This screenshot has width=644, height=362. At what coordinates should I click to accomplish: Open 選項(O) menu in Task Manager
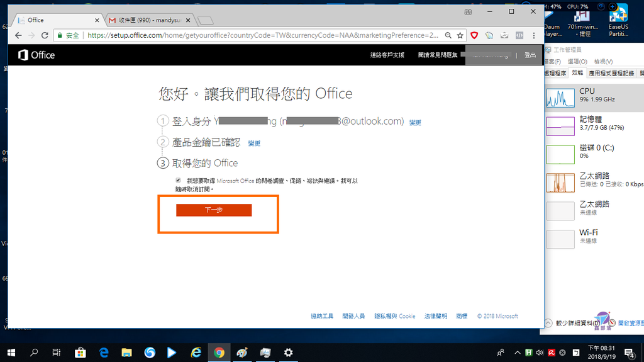point(577,61)
